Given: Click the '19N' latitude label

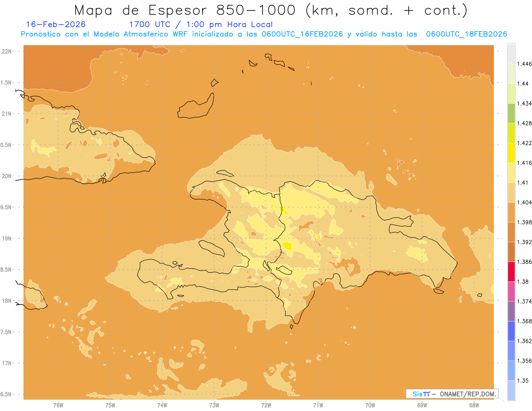Looking at the screenshot, I should tap(8, 239).
